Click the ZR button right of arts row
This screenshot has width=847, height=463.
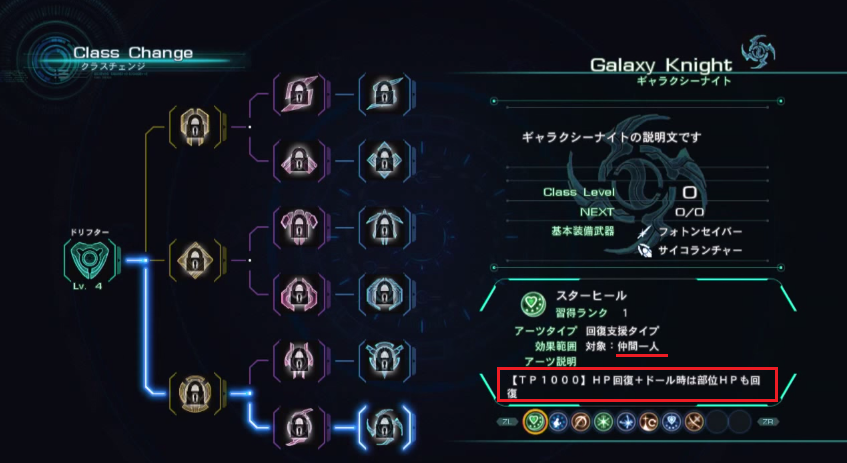tap(768, 421)
